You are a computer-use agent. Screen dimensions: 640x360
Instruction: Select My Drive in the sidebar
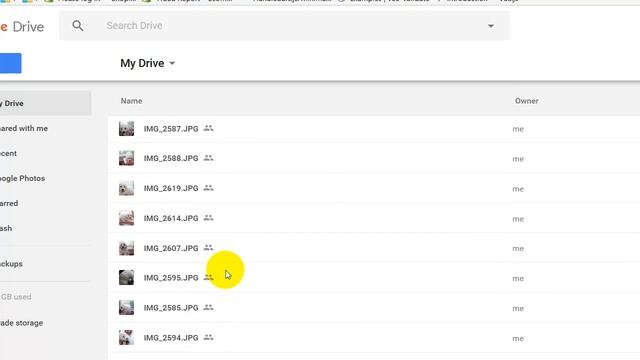click(x=45, y=103)
